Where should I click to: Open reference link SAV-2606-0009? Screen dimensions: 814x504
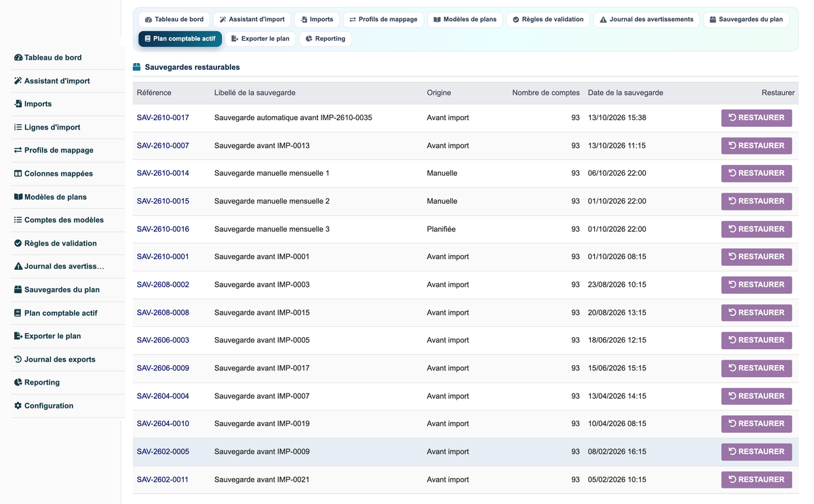[163, 368]
